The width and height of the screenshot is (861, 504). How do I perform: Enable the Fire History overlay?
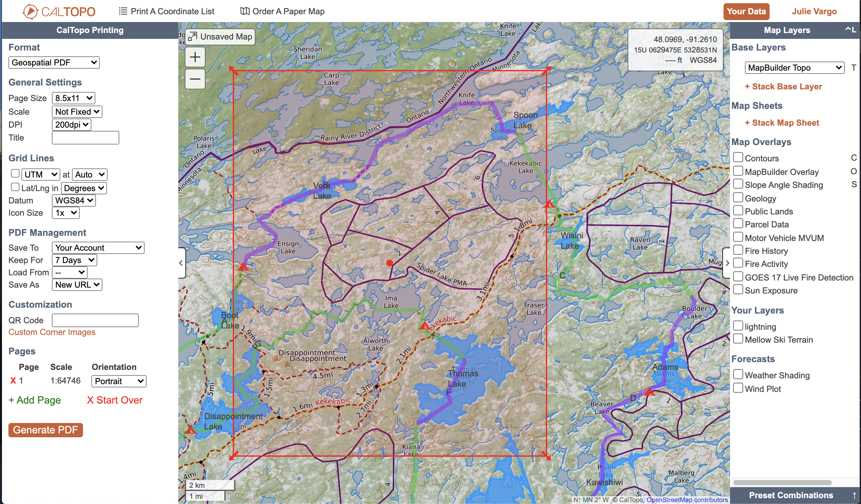pyautogui.click(x=738, y=250)
